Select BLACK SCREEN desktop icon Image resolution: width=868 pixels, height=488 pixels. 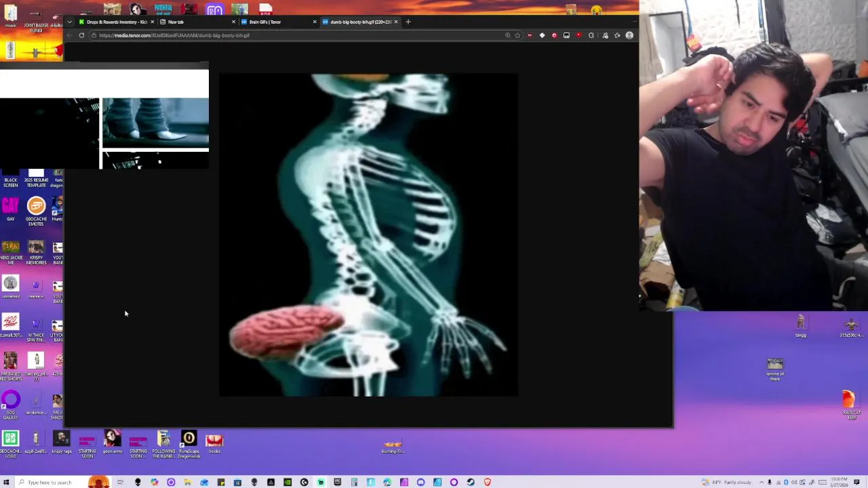10,179
